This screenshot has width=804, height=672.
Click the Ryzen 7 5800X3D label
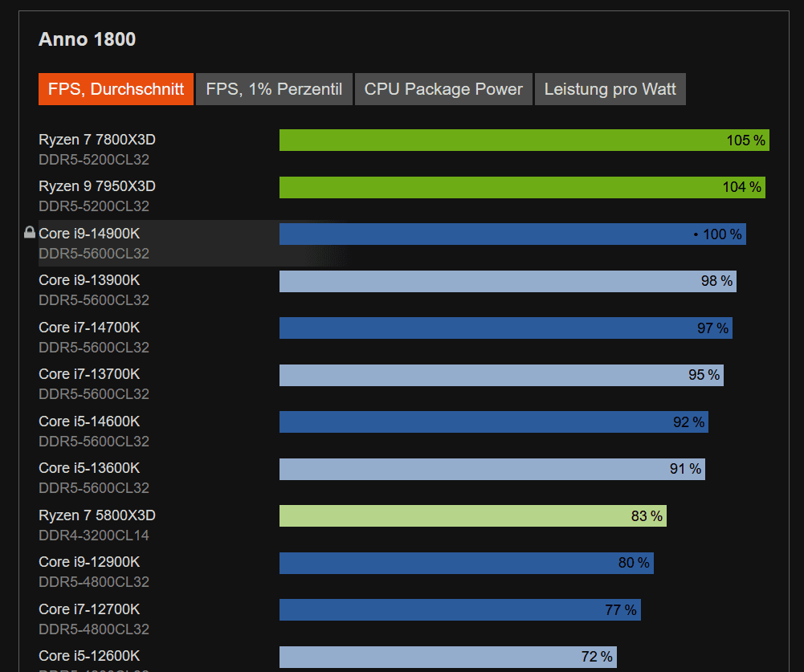(97, 515)
